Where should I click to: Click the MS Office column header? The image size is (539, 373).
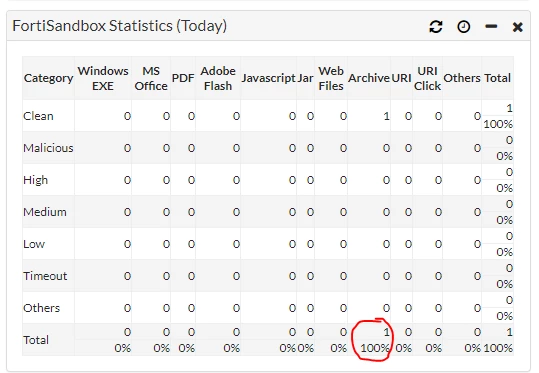pos(151,78)
